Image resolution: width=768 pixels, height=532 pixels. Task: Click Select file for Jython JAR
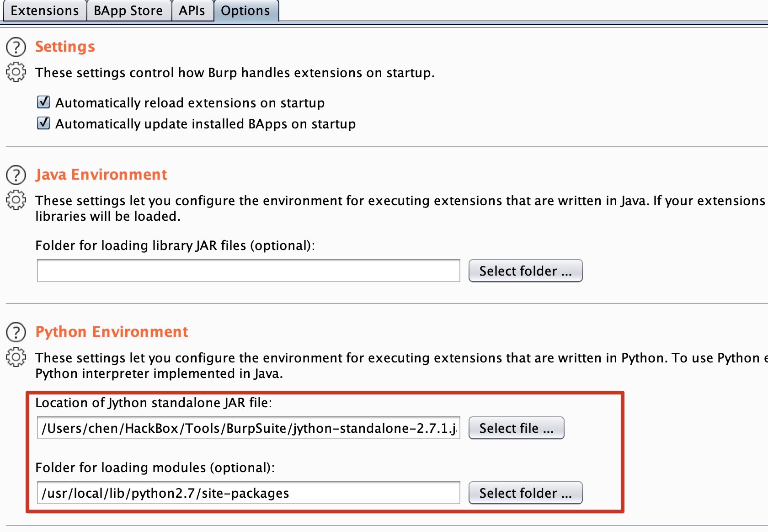tap(516, 428)
